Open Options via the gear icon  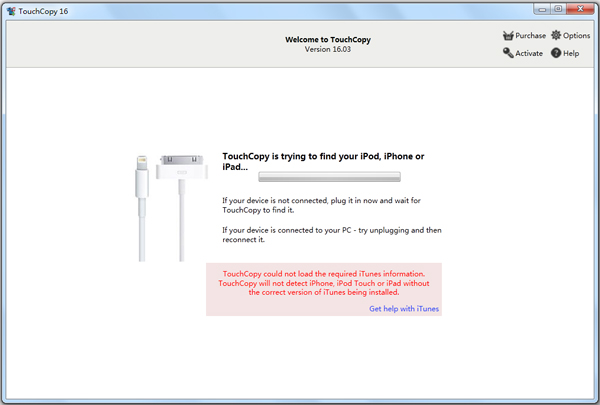click(x=556, y=35)
